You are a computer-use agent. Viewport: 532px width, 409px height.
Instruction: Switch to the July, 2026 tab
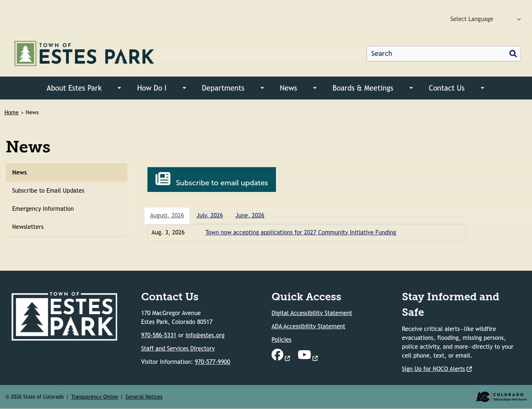coord(209,216)
